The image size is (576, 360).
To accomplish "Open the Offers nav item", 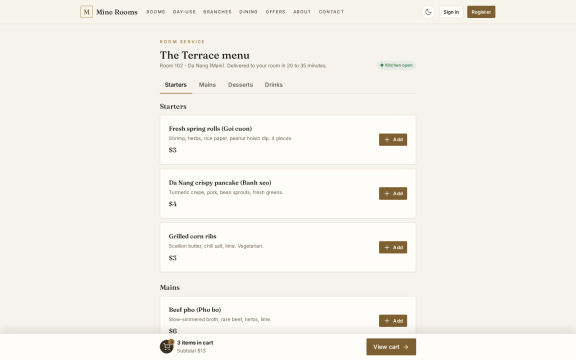I will tap(276, 12).
